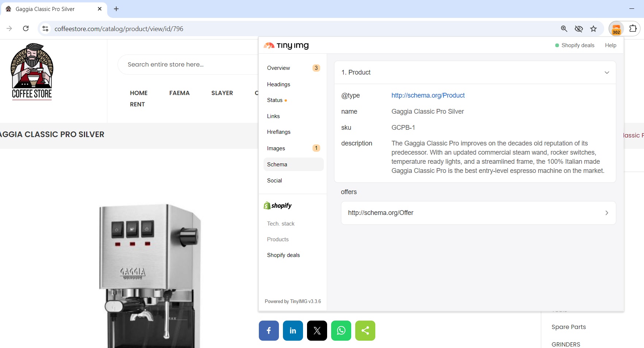Click the Coffee Store logo

click(31, 72)
